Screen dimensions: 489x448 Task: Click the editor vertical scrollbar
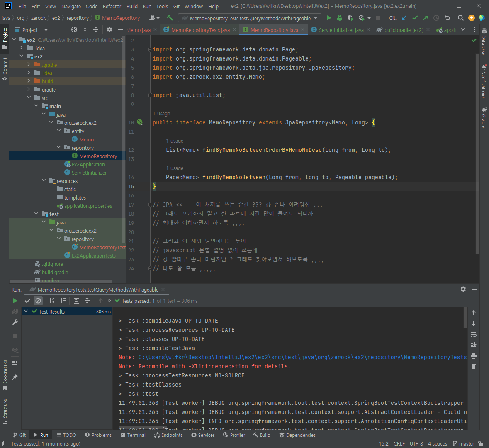pos(477,153)
